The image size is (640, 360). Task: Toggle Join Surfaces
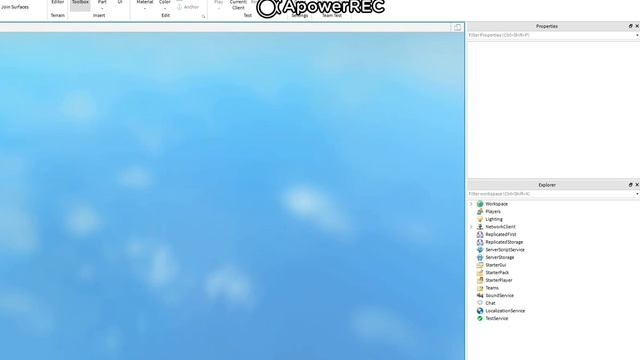15,7
